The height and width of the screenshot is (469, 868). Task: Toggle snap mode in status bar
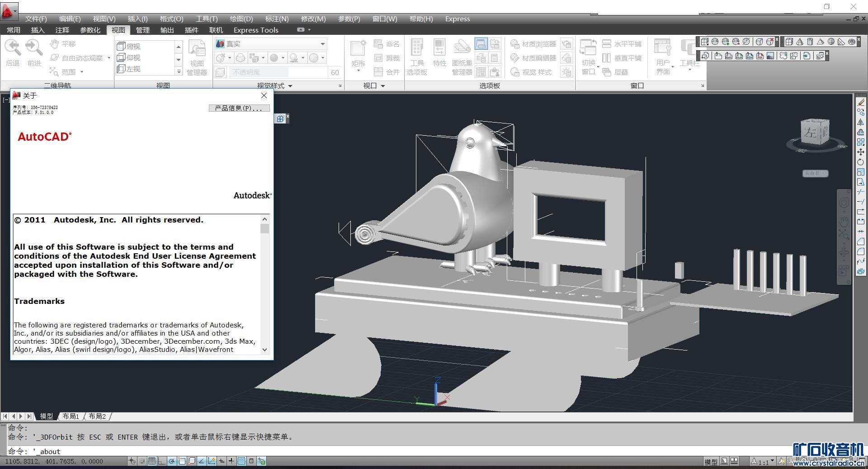point(142,461)
